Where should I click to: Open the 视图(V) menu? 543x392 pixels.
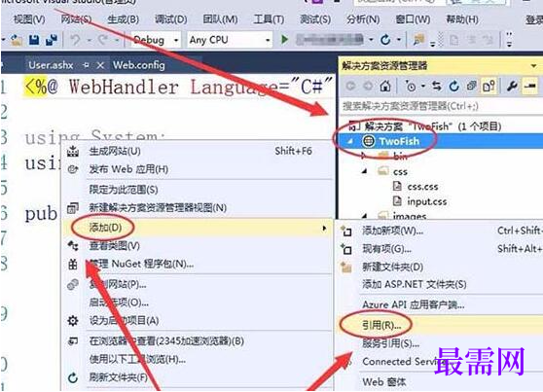point(29,19)
